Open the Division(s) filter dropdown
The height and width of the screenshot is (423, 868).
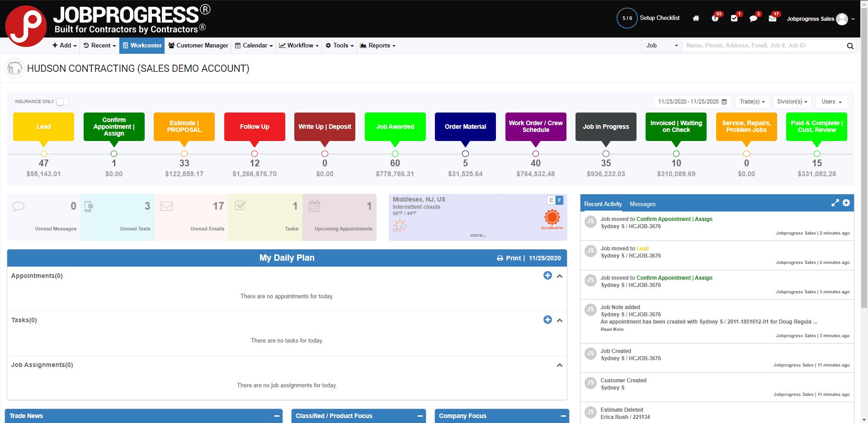[792, 102]
